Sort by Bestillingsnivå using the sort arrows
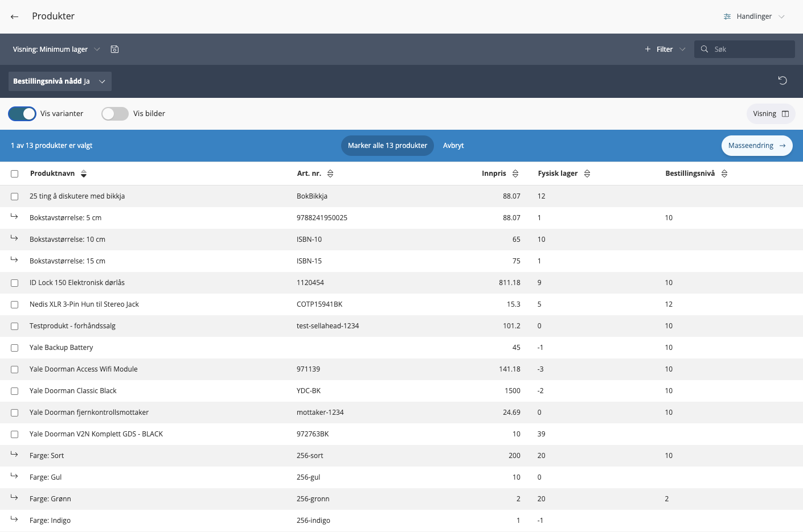The image size is (803, 532). [x=724, y=174]
